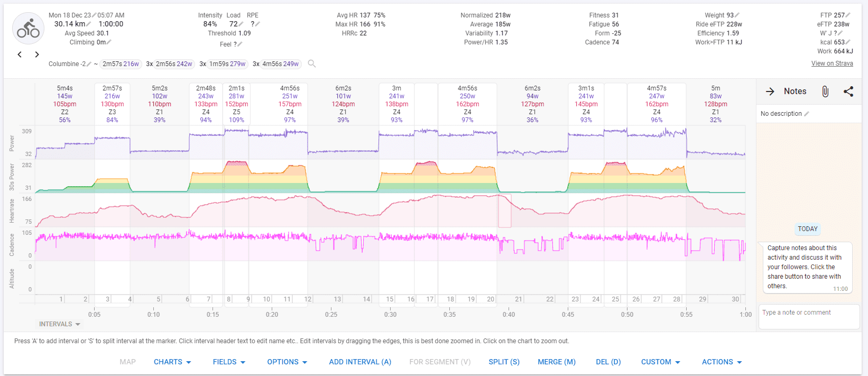Edit FTP 257 with the pencil icon

848,15
